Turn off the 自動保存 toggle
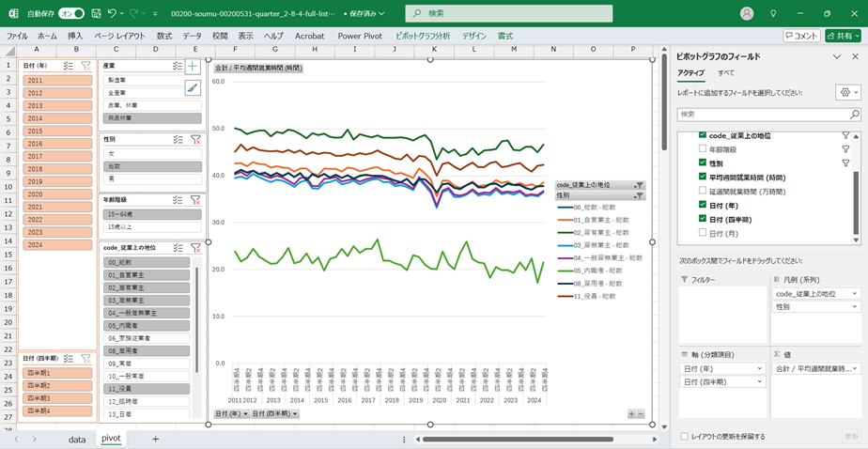The height and width of the screenshot is (449, 868). click(x=70, y=14)
